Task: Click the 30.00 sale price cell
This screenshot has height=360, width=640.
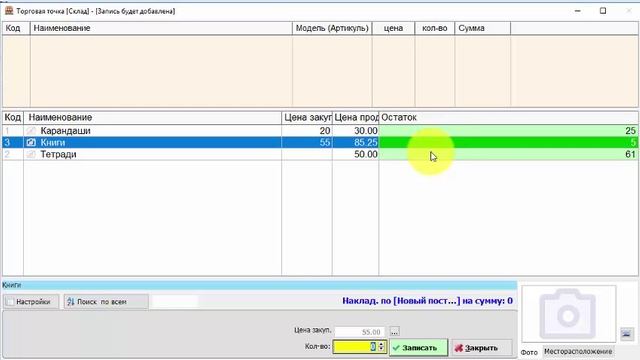Action: click(356, 131)
